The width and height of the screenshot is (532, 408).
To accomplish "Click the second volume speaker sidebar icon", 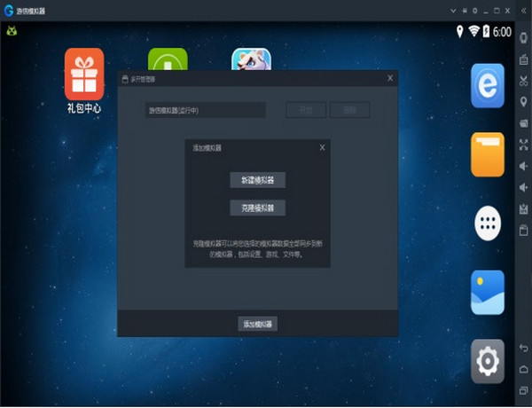I will [523, 187].
